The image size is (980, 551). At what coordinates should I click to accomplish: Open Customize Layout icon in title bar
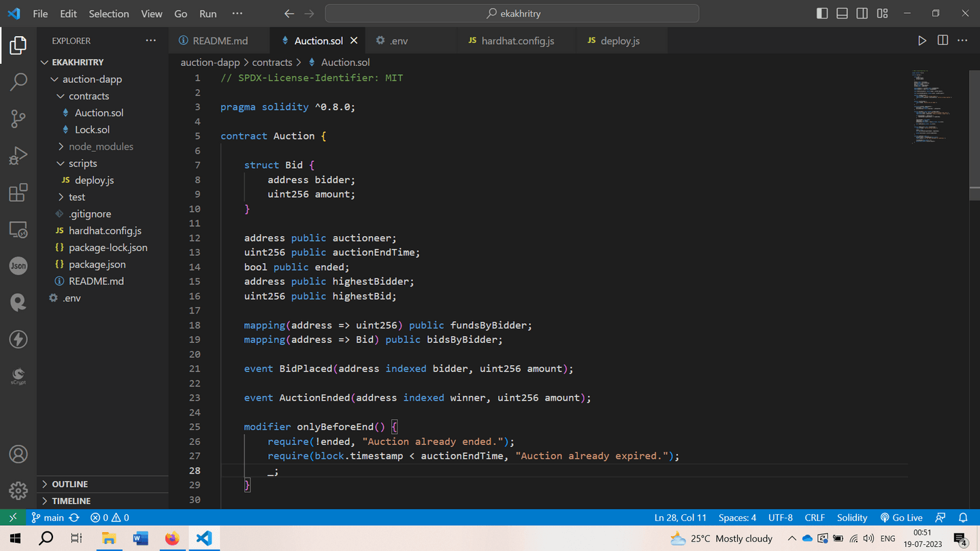pyautogui.click(x=883, y=14)
